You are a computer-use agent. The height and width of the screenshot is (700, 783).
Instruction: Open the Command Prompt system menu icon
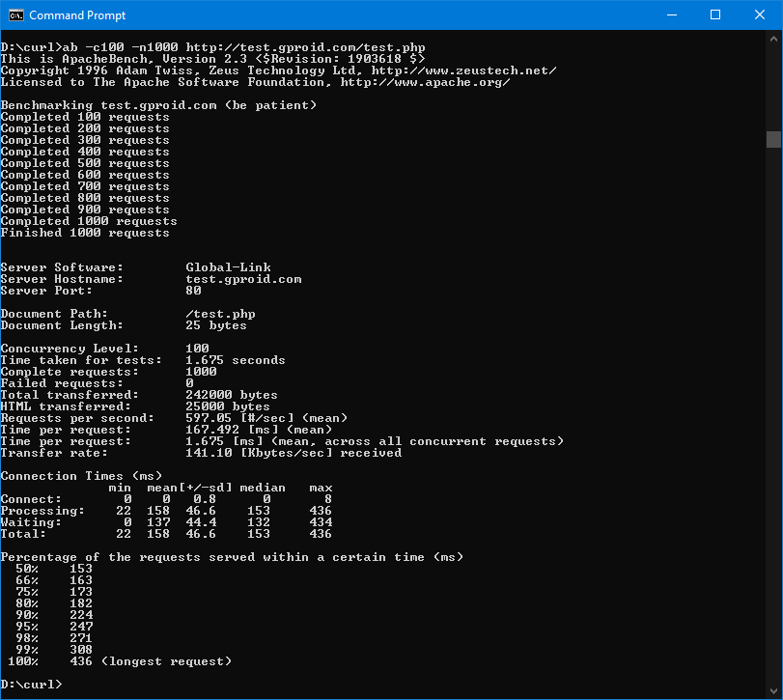tap(15, 14)
